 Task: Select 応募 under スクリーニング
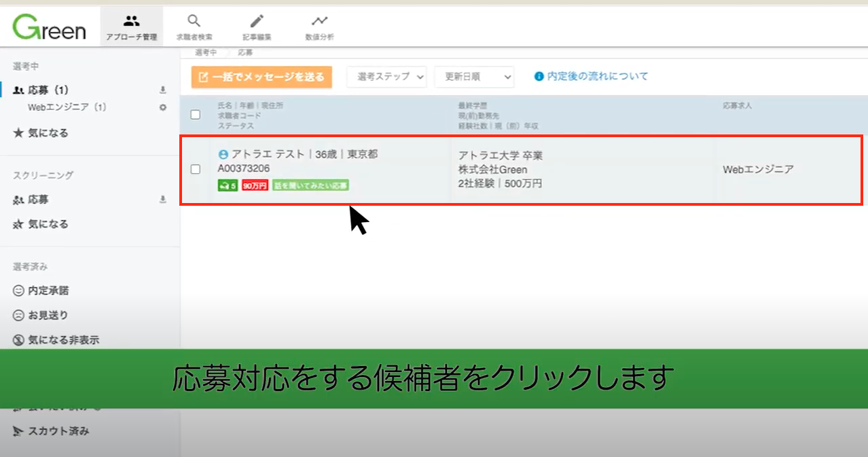pos(31,200)
